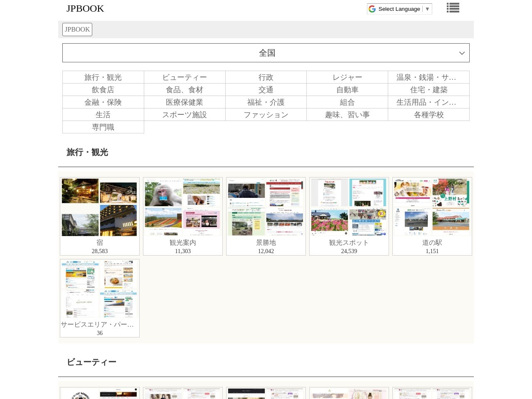Click the 福祉・介護 category

pyautogui.click(x=266, y=102)
